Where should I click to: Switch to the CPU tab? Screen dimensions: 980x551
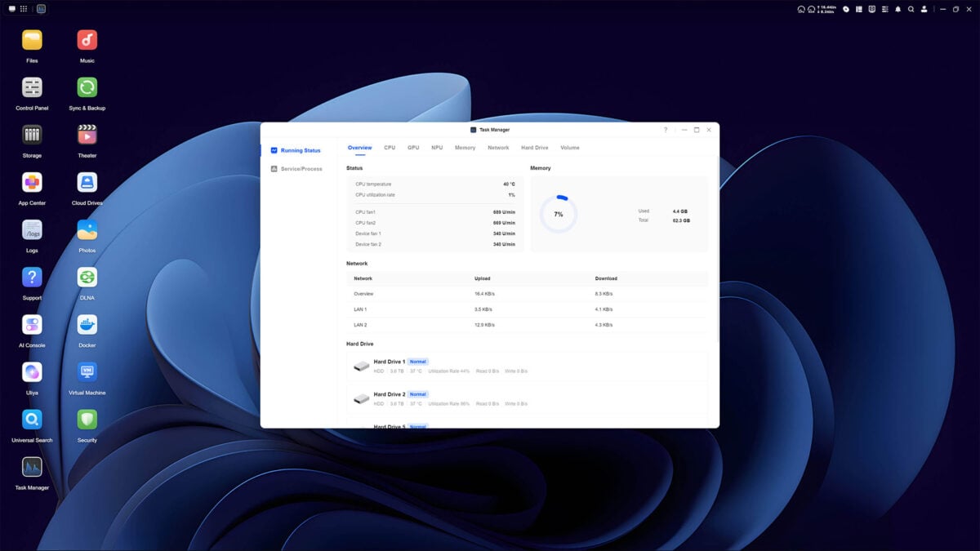pyautogui.click(x=389, y=148)
